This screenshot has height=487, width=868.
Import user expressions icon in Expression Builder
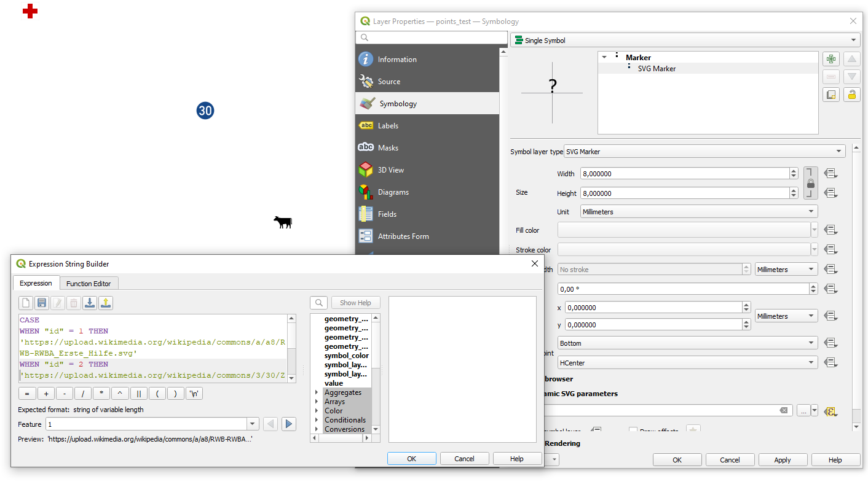pos(90,303)
